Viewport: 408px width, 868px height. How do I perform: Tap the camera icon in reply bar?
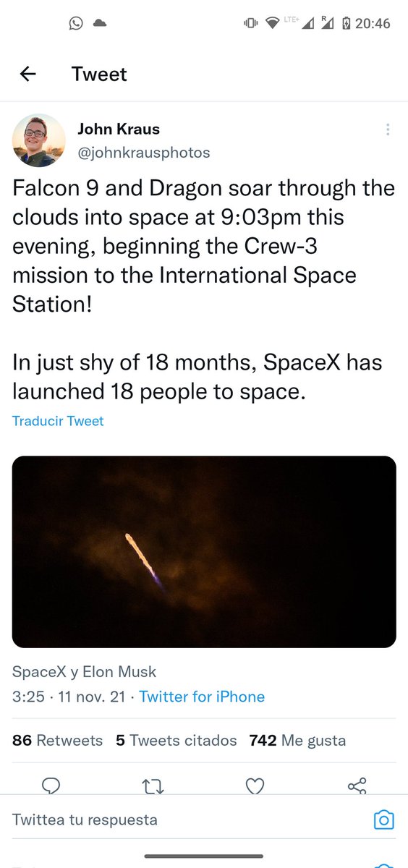click(383, 820)
